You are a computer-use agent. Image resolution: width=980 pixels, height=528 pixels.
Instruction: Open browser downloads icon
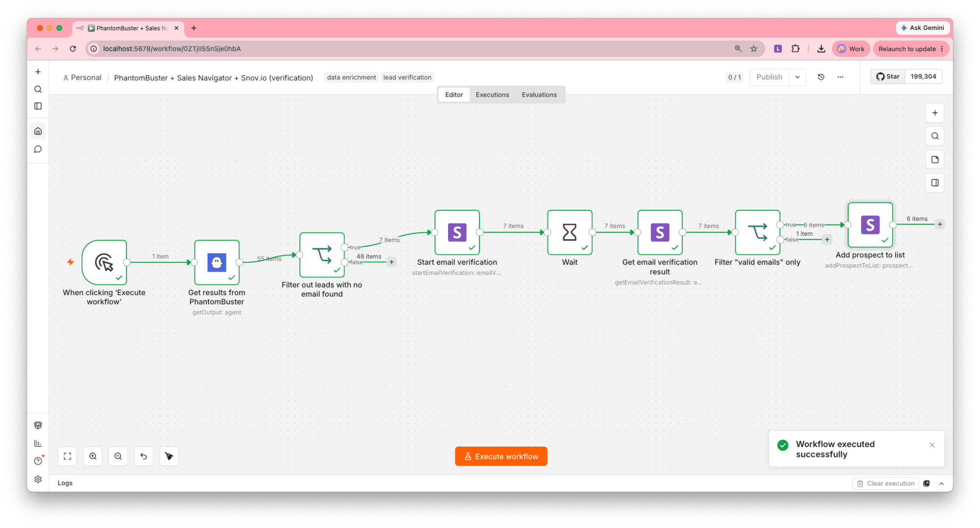(x=821, y=49)
